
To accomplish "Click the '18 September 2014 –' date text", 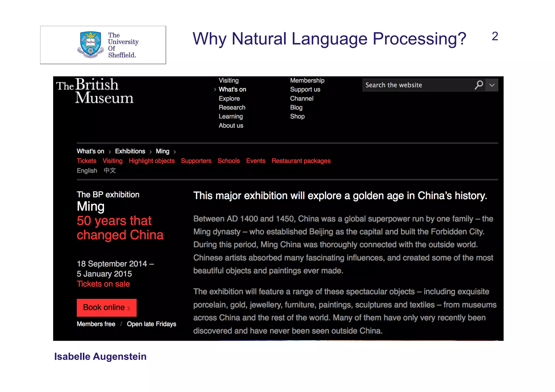I will pyautogui.click(x=115, y=264).
